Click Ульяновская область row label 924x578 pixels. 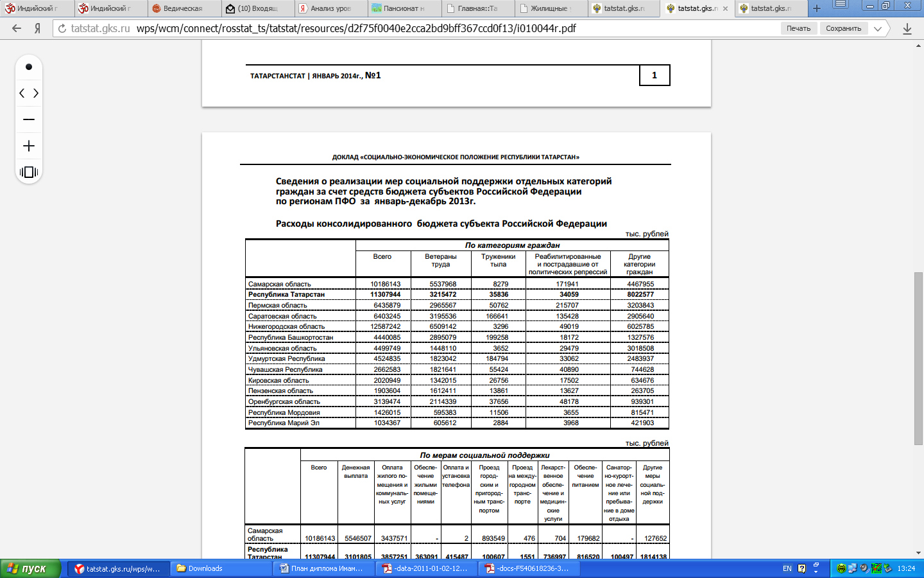tap(282, 349)
